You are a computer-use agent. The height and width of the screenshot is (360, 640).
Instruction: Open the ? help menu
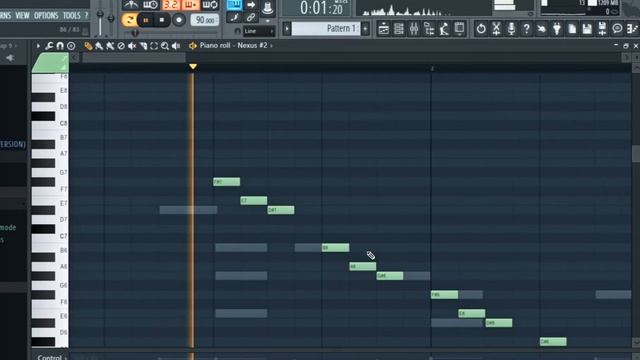86,16
